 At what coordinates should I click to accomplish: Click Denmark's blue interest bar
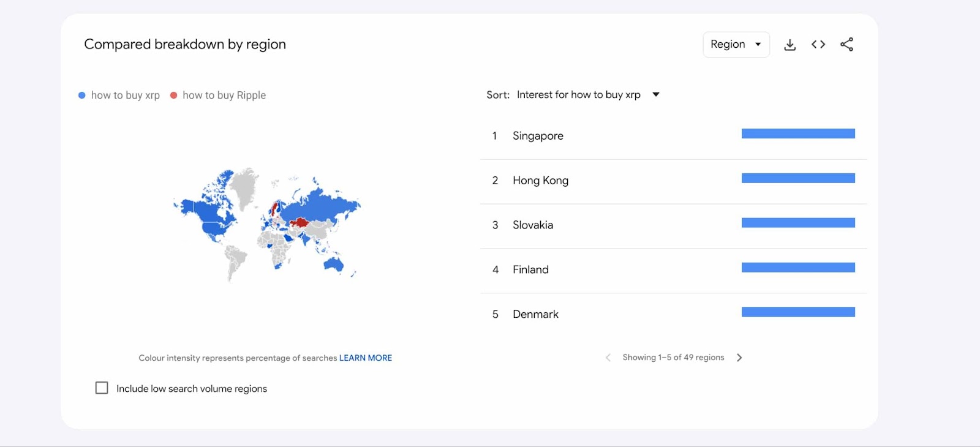797,312
